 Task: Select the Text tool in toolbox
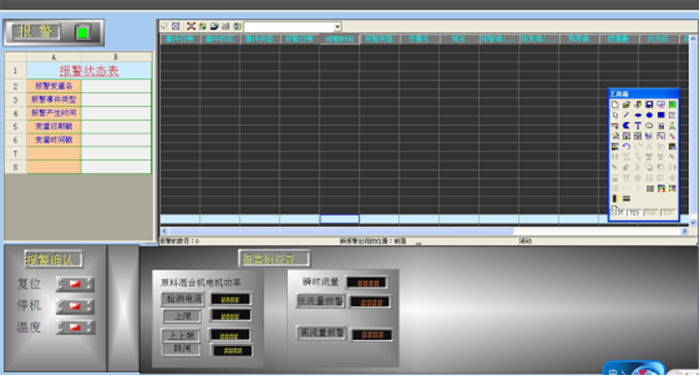point(638,126)
